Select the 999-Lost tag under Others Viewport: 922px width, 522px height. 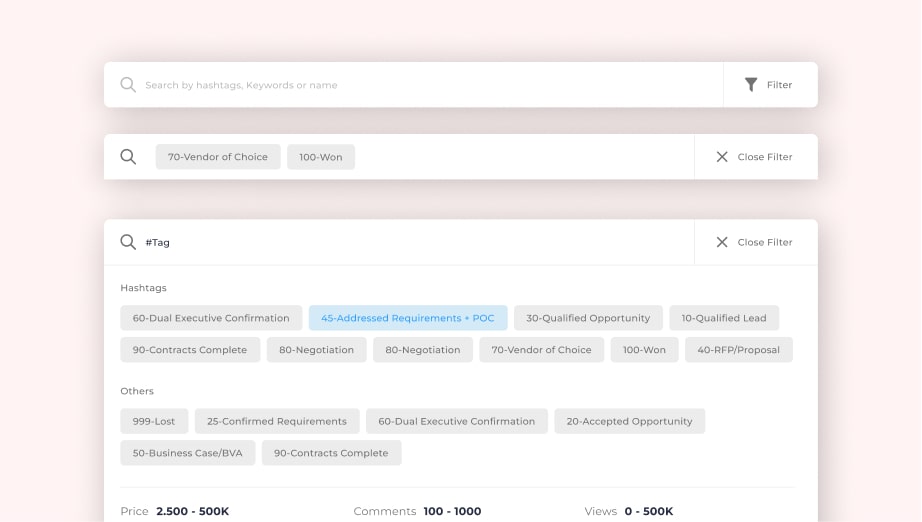(x=154, y=421)
